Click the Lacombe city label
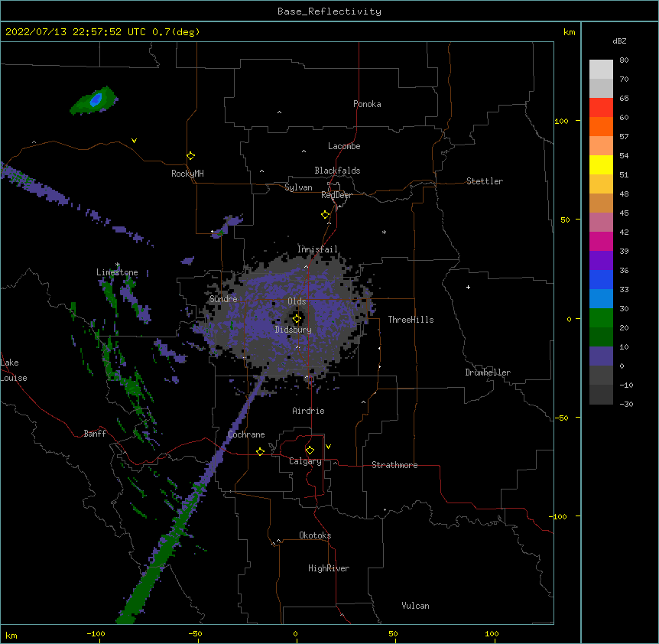The width and height of the screenshot is (659, 644). (x=344, y=146)
